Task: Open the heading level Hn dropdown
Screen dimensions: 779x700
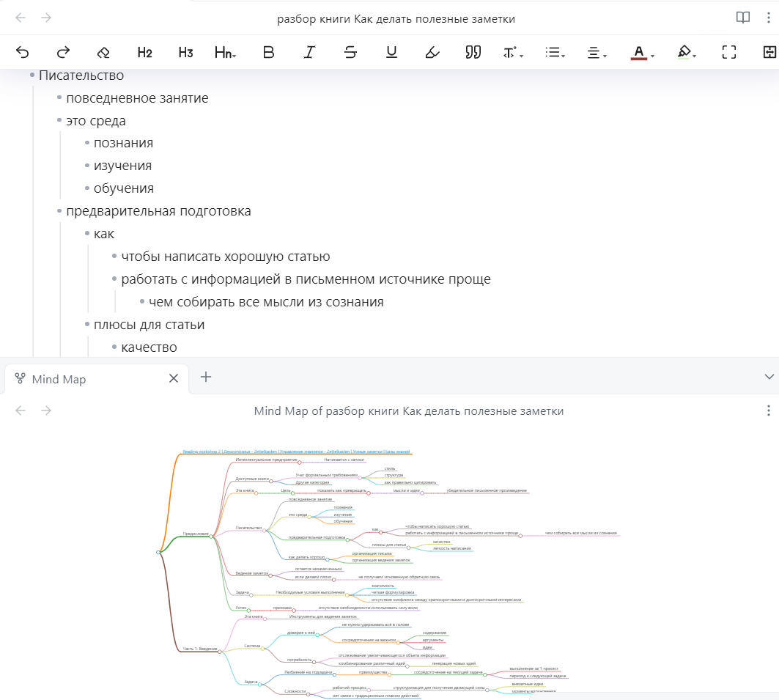Action: tap(225, 52)
